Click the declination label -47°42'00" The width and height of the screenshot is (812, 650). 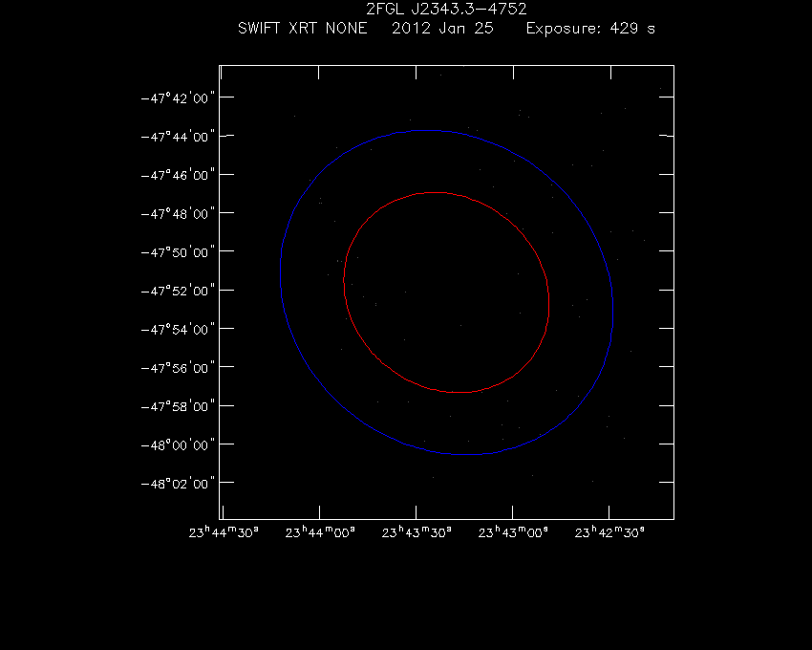click(x=178, y=97)
